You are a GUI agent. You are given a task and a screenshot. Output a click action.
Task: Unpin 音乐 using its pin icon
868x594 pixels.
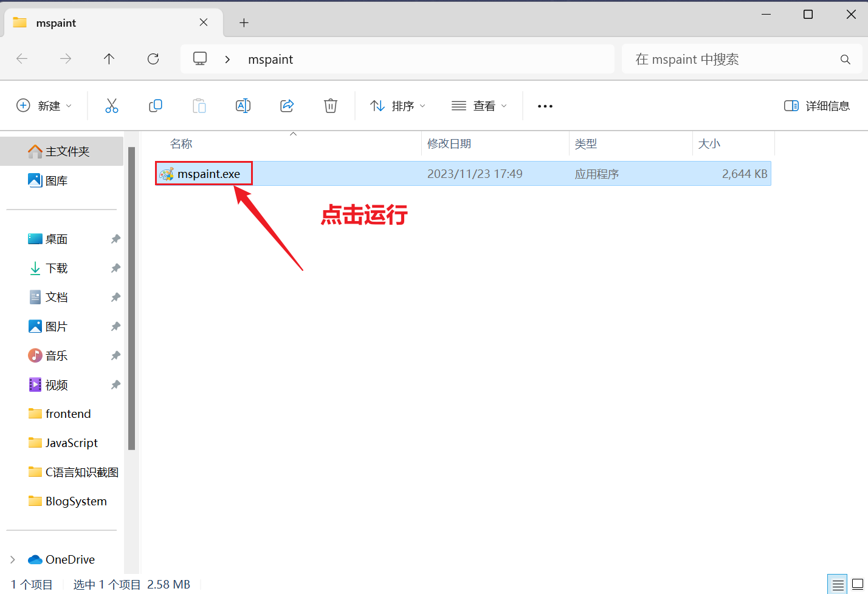click(115, 356)
